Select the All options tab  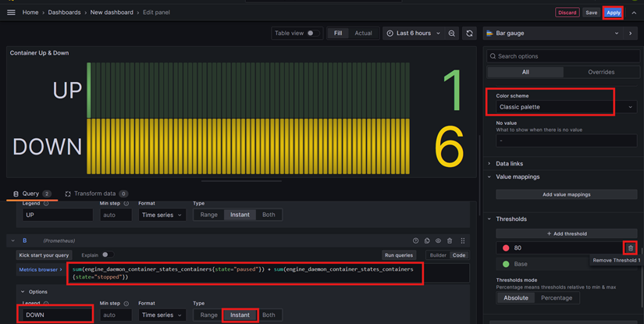click(x=525, y=72)
